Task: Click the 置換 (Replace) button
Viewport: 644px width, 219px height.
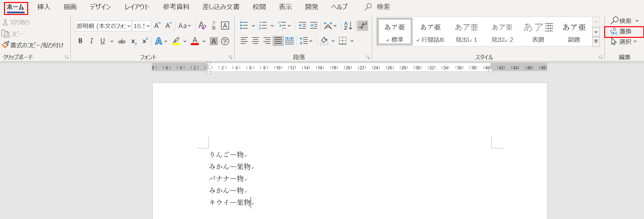Action: pyautogui.click(x=621, y=32)
